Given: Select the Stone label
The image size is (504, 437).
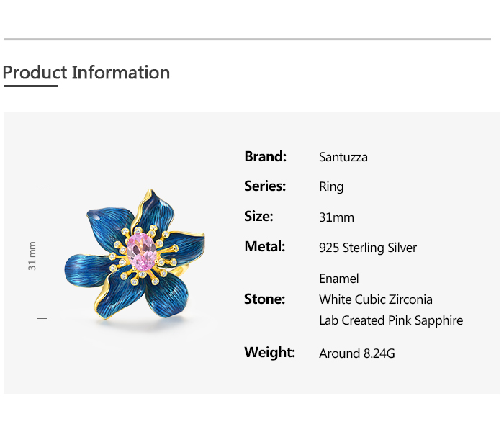Looking at the screenshot, I should point(264,299).
